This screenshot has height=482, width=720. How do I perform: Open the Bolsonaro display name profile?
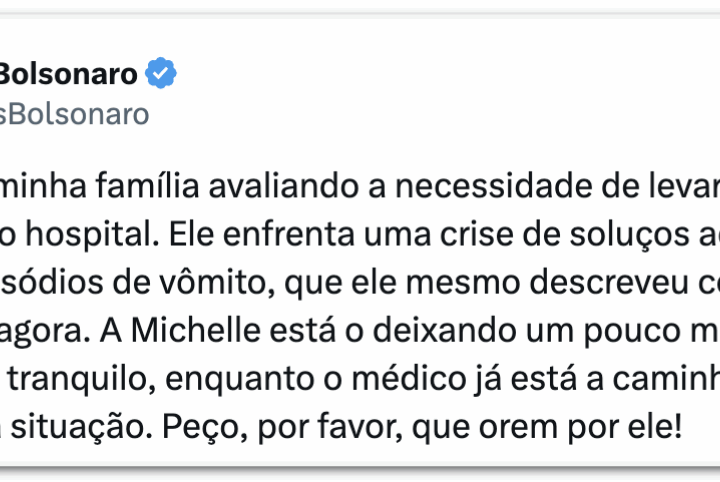coord(68,74)
